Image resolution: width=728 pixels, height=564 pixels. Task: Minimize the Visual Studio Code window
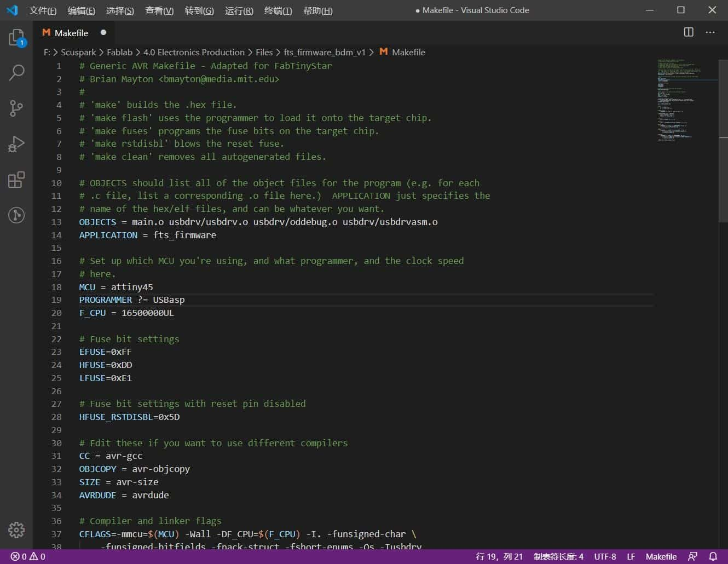click(x=650, y=10)
